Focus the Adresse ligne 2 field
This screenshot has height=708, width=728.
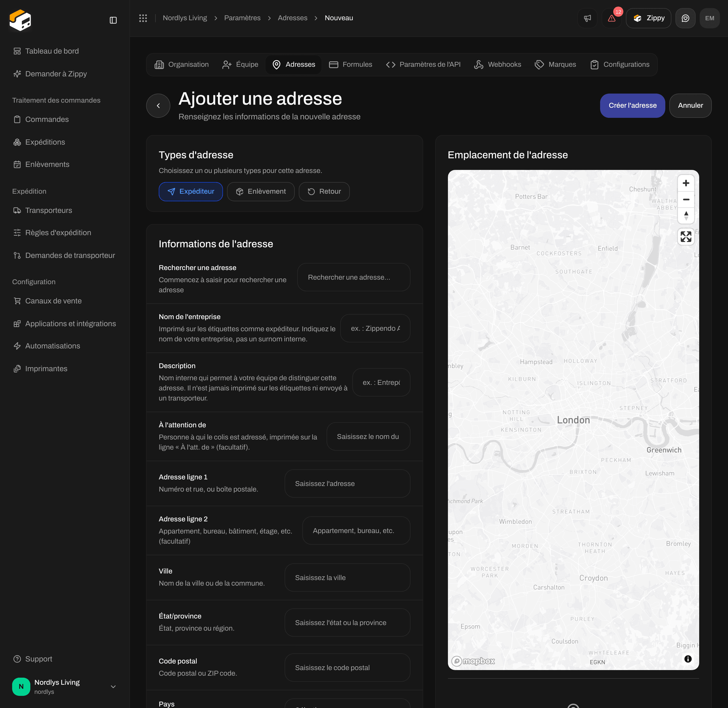pyautogui.click(x=356, y=531)
